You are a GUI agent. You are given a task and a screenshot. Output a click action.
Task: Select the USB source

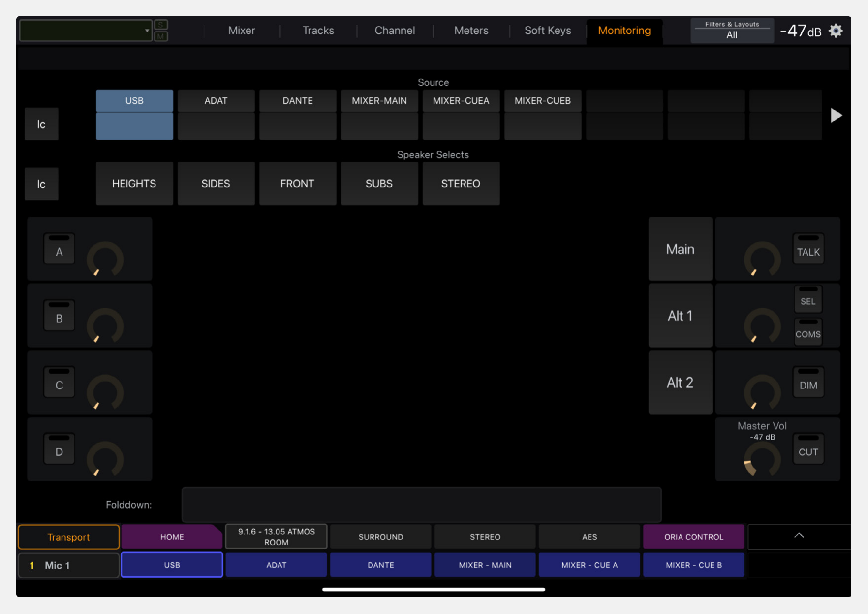click(x=134, y=115)
